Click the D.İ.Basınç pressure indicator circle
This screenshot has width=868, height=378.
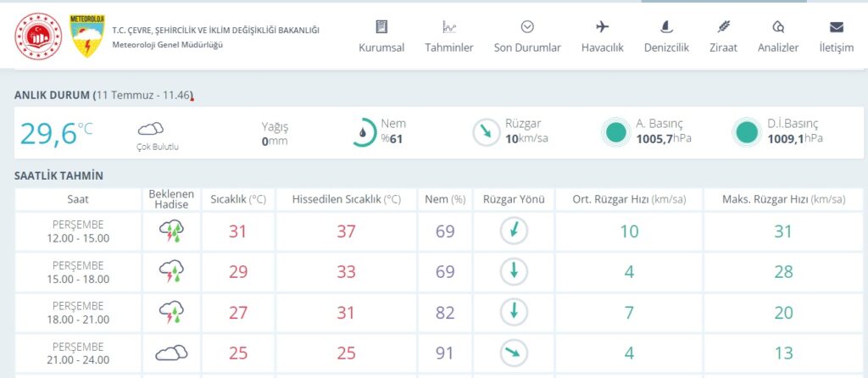[x=747, y=132]
